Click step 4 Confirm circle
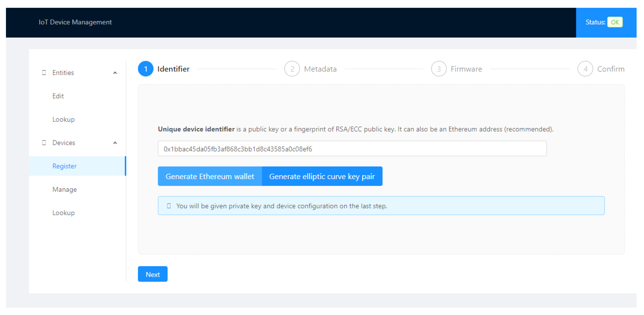 point(585,69)
